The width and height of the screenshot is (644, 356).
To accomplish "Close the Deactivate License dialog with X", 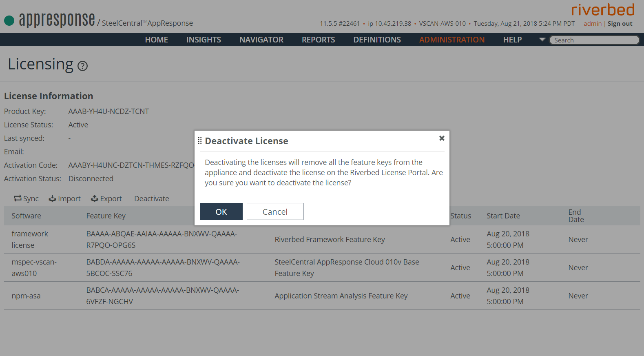I will point(442,138).
